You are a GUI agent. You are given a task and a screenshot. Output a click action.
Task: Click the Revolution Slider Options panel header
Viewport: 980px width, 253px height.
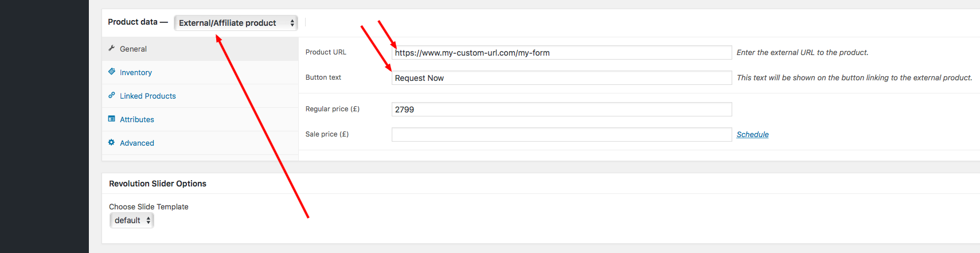pos(158,184)
